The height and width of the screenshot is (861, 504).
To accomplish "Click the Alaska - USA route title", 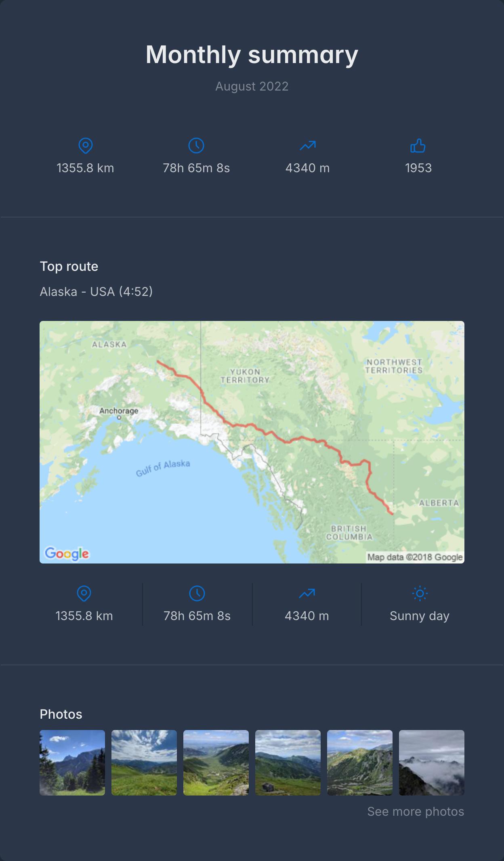I will click(x=96, y=291).
